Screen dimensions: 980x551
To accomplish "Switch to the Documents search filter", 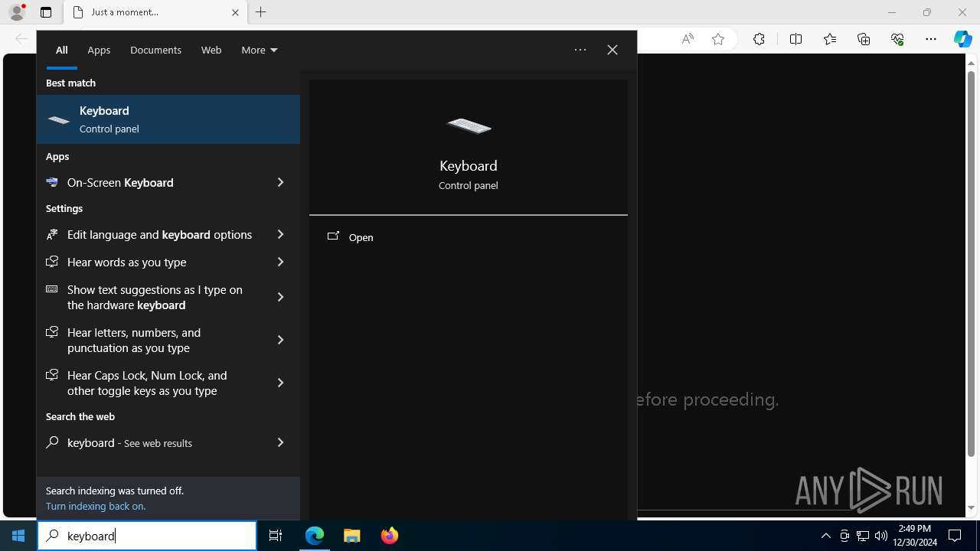I will click(x=155, y=50).
